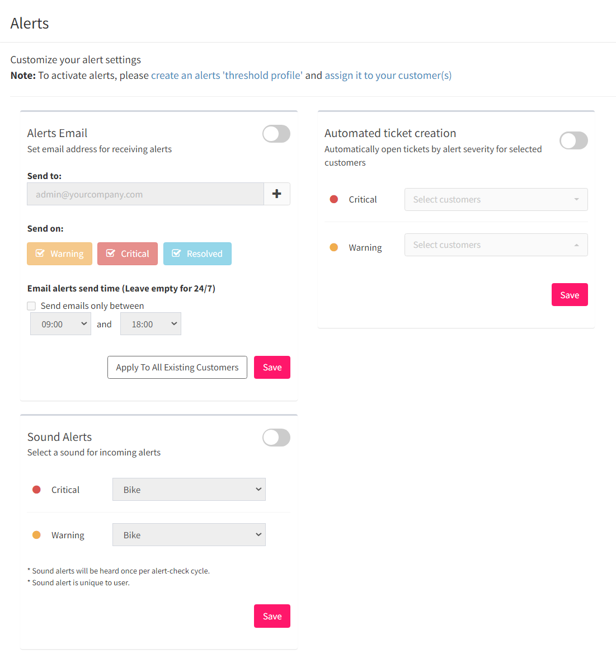The height and width of the screenshot is (672, 616).
Task: Turn on Automated ticket creation switch
Action: point(574,140)
